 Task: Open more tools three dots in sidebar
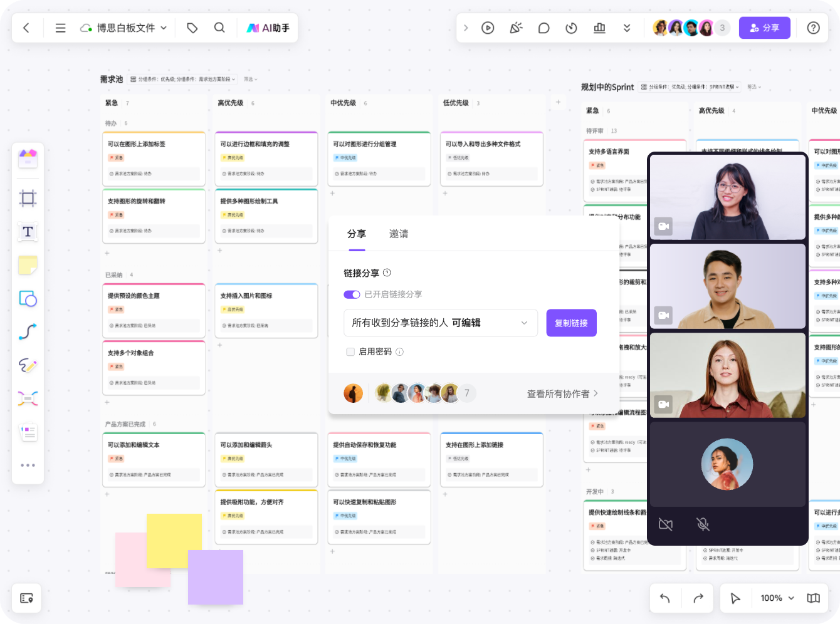click(x=28, y=465)
